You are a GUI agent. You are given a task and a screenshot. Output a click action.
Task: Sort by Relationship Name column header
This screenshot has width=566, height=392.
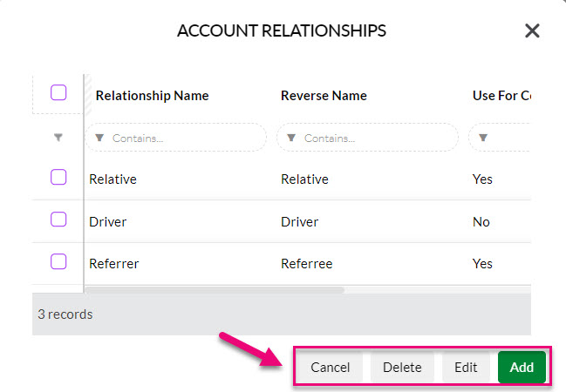(x=152, y=96)
